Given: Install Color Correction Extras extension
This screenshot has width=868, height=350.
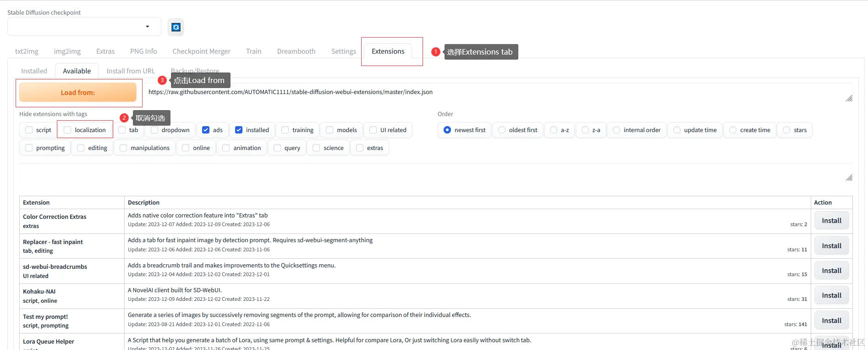Looking at the screenshot, I should point(831,221).
